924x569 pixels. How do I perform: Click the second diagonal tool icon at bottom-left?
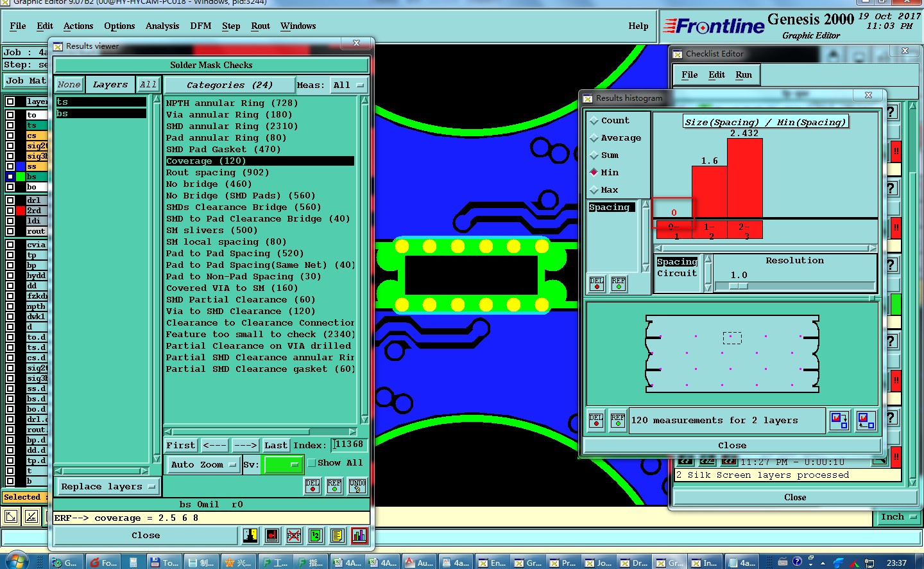[x=31, y=516]
